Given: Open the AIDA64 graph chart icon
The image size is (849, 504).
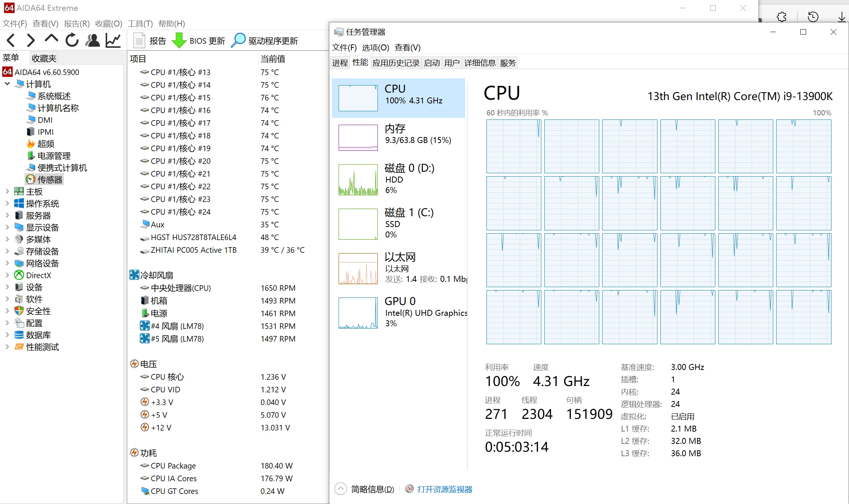Looking at the screenshot, I should 113,40.
